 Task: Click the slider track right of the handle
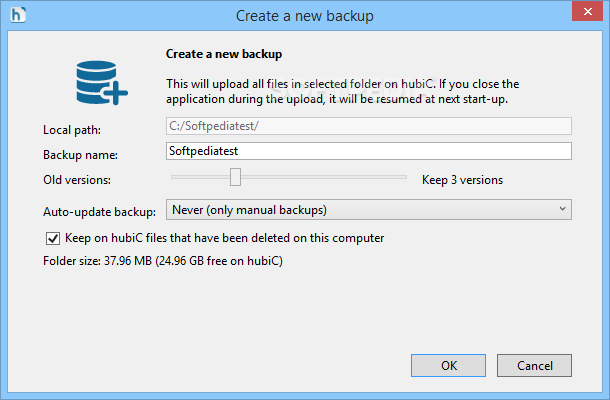pyautogui.click(x=324, y=177)
